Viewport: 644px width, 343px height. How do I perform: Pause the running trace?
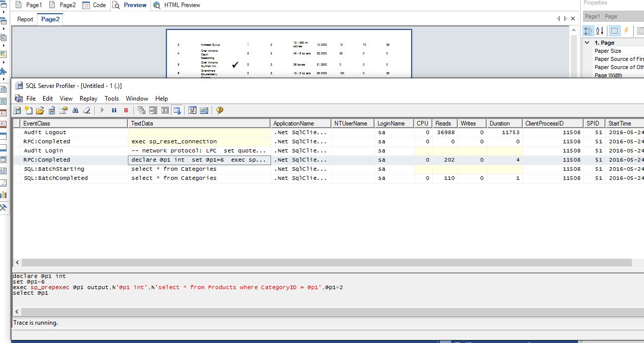(114, 110)
